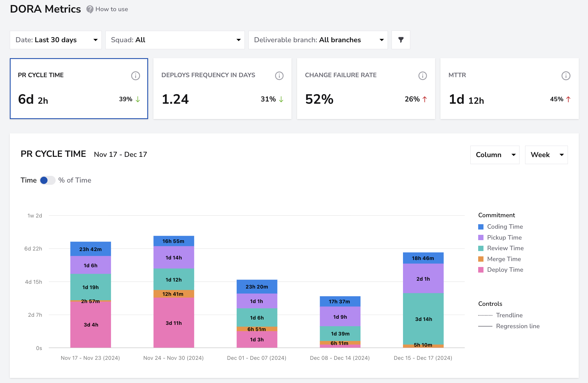Click the Nov 17 - Dec 17 date range text

(120, 155)
